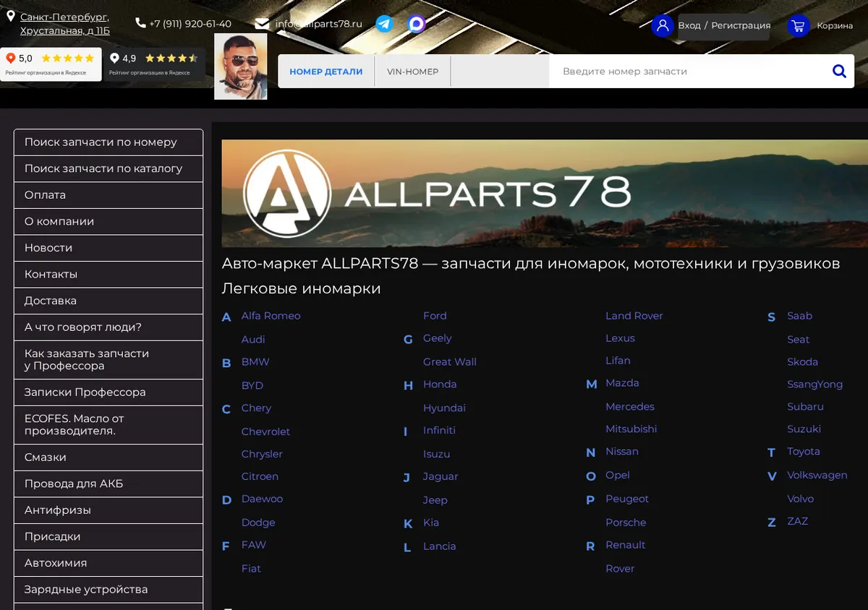Open the 5,0 Yandex rating badge

click(x=51, y=64)
